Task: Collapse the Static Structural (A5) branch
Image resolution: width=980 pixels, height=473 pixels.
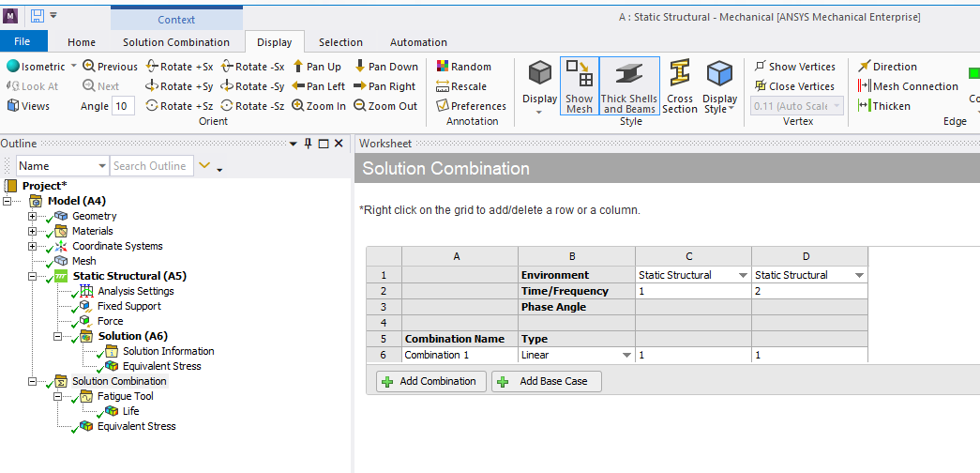Action: click(x=33, y=276)
